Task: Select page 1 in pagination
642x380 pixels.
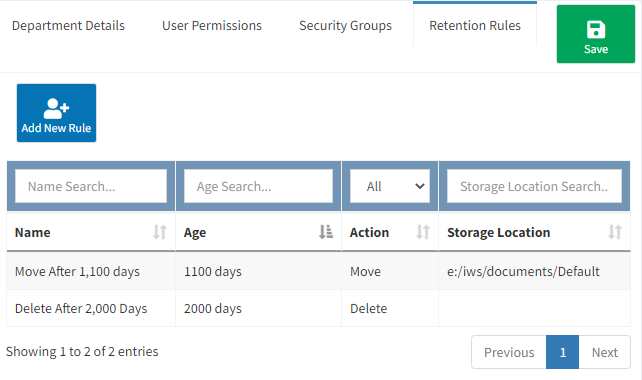Action: click(563, 352)
